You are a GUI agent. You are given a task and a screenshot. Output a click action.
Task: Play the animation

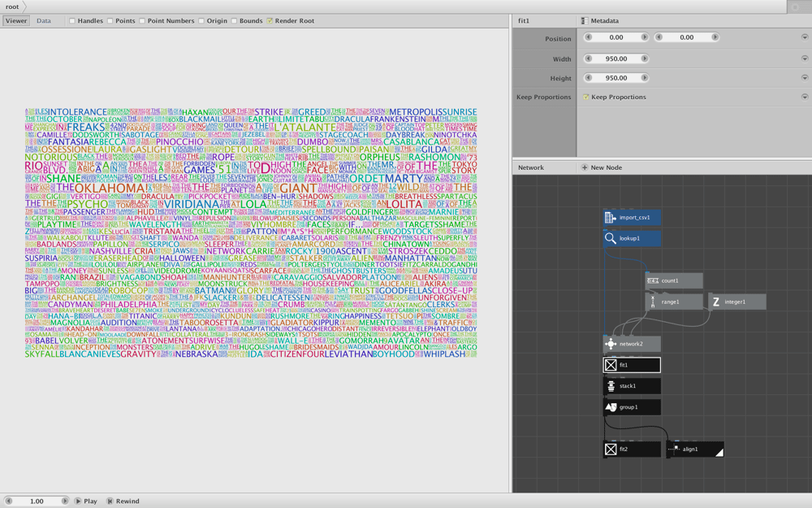[x=86, y=501]
